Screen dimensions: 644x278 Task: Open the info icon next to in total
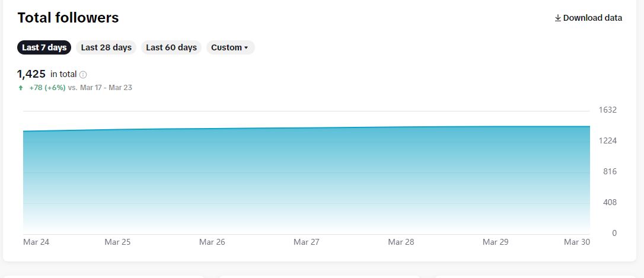click(x=83, y=75)
